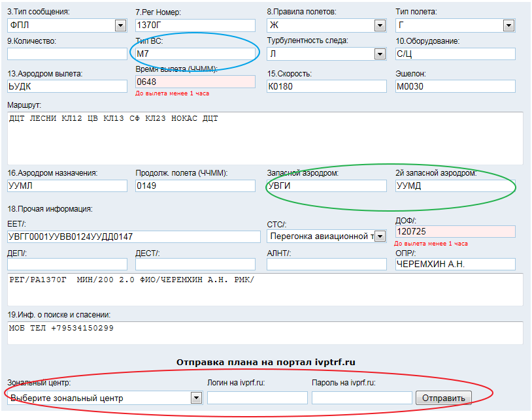This screenshot has width=532, height=420.
Task: Focus the Логин на ivprf.ru field
Action: coord(257,398)
